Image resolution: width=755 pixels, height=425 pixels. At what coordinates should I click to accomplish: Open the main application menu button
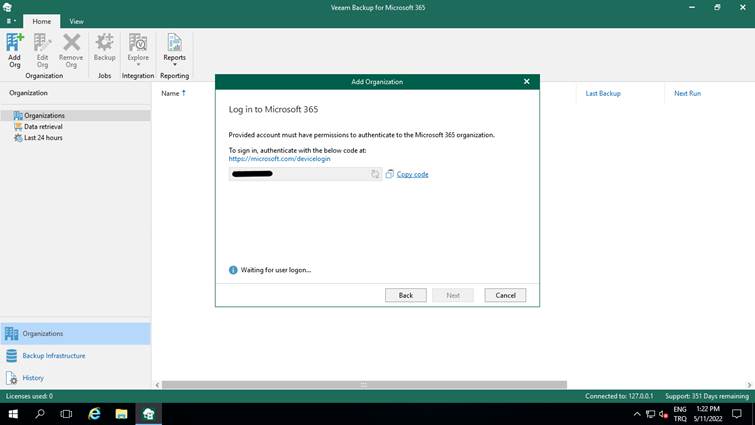11,21
